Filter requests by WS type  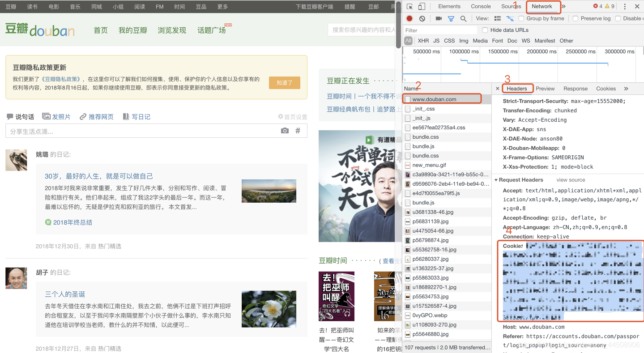click(526, 41)
